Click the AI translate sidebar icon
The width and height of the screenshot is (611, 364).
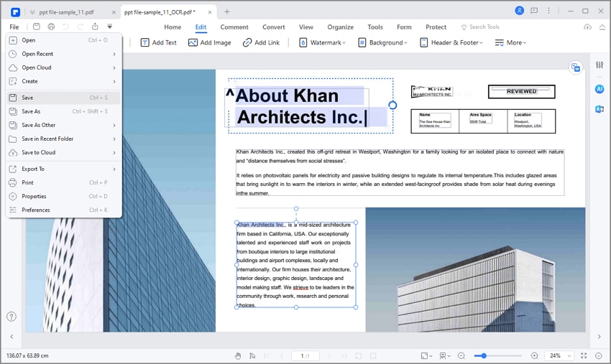point(599,109)
